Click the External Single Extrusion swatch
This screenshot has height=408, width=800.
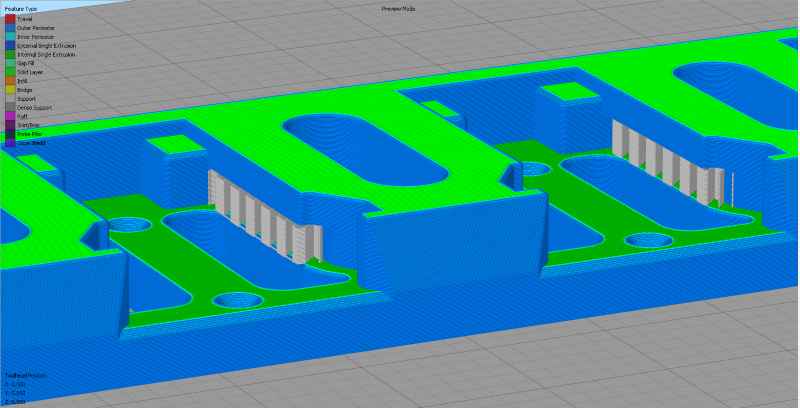point(10,45)
